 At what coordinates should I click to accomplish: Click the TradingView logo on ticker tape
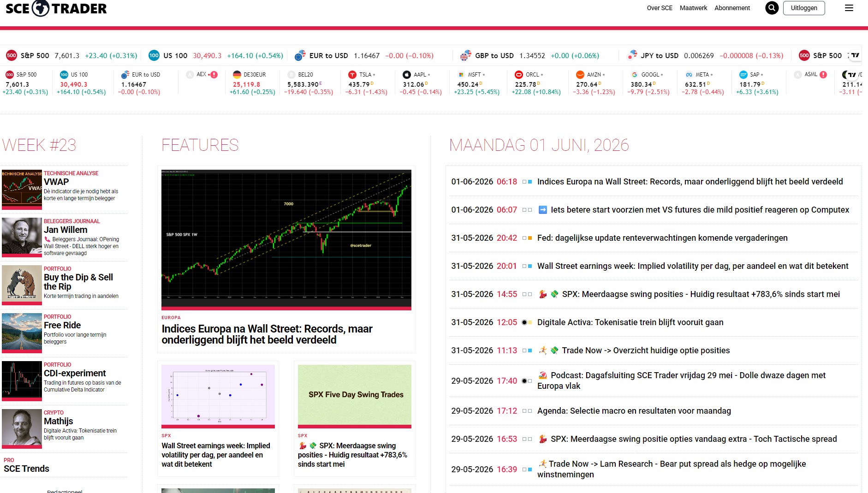pyautogui.click(x=856, y=55)
